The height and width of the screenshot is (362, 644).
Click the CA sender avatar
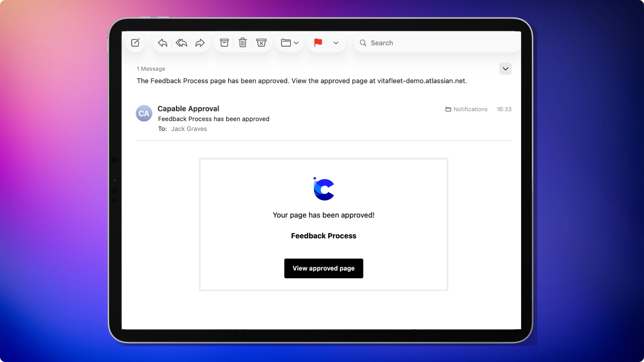[x=144, y=114]
